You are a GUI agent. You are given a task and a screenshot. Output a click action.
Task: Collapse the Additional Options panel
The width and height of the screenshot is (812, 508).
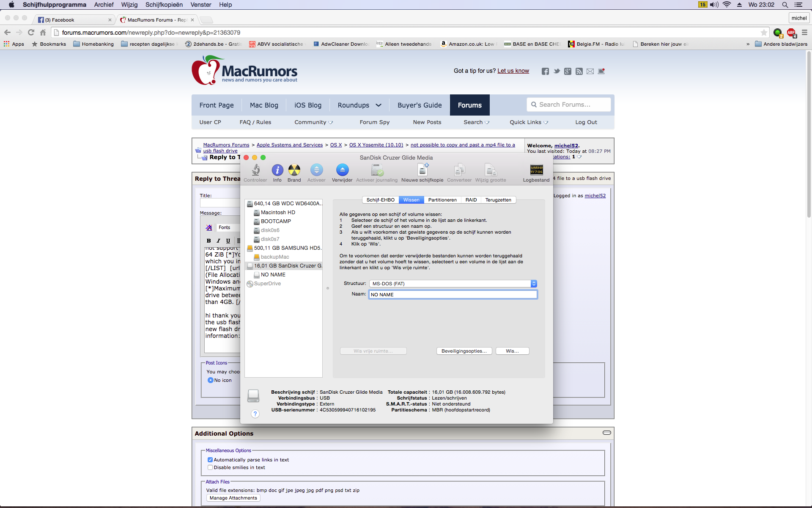pyautogui.click(x=606, y=433)
